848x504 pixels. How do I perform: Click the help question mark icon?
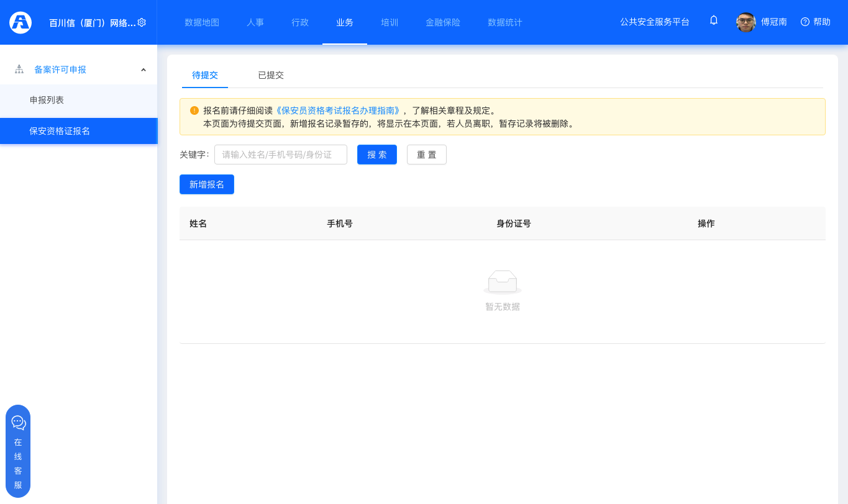[x=805, y=22]
